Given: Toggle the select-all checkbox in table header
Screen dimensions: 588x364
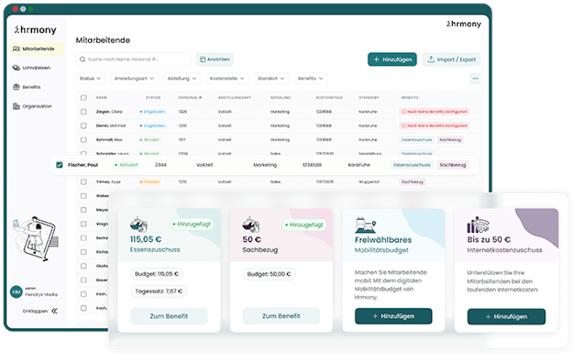Looking at the screenshot, I should [83, 97].
